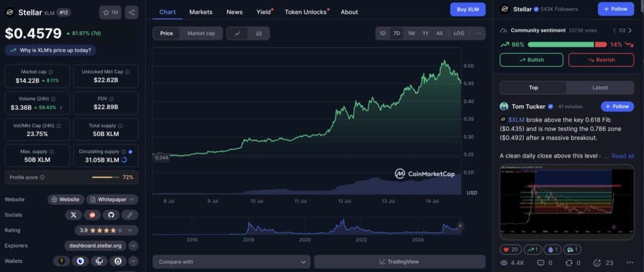Open the Markets tab

click(x=201, y=12)
